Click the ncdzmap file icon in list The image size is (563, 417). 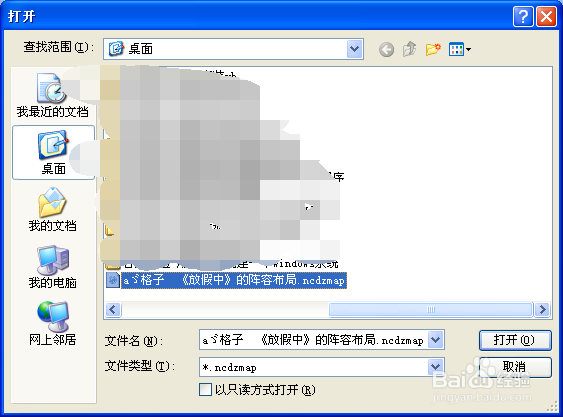(113, 280)
